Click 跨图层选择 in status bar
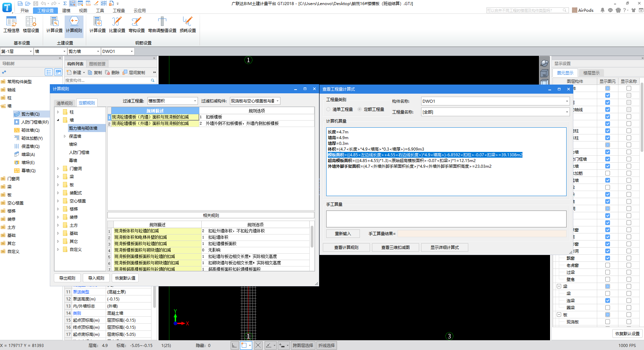Viewport: 644px width, 350px height. tap(303, 345)
